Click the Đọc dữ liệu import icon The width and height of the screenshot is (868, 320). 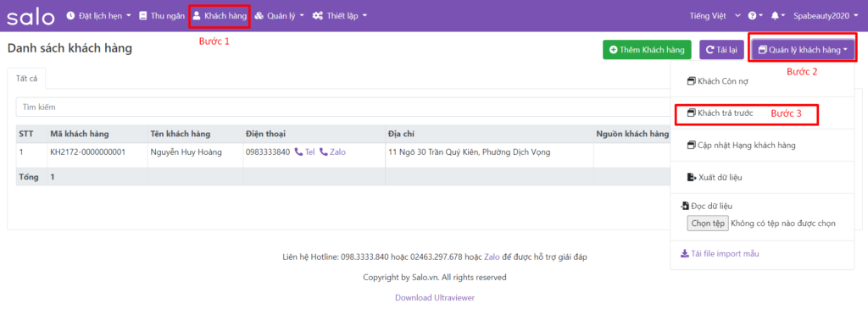tap(685, 206)
